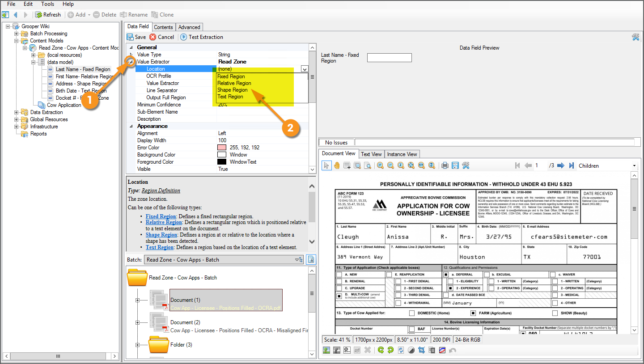Image resolution: width=644 pixels, height=364 pixels.
Task: Click the Error Color pink swatch
Action: click(221, 148)
